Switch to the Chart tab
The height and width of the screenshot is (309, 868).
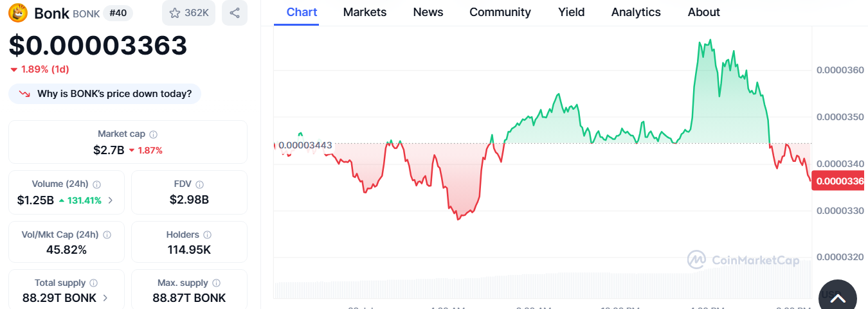(x=302, y=12)
